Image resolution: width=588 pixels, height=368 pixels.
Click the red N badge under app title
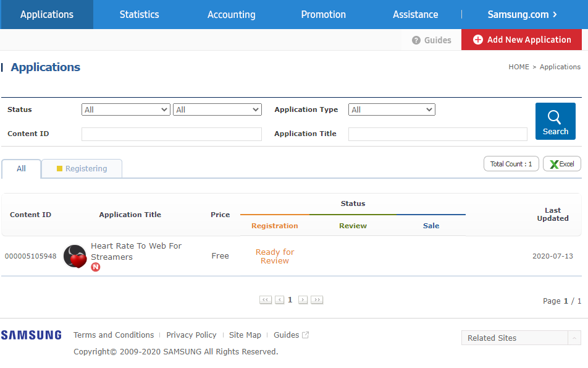96,267
